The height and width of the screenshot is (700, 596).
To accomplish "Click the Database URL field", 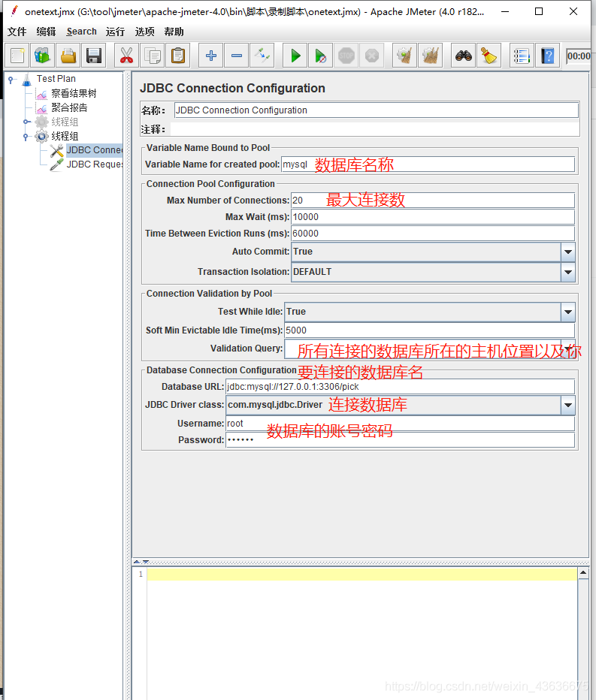I will (401, 387).
